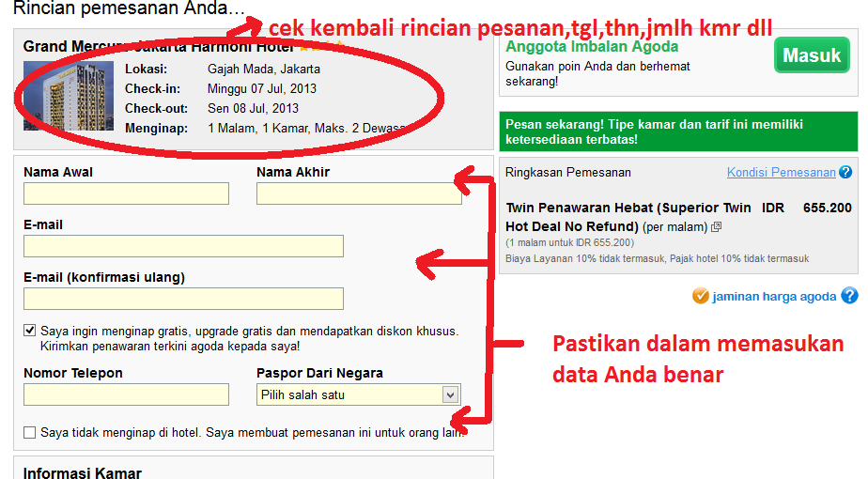
Task: Check the booking for someone else box
Action: (x=30, y=432)
